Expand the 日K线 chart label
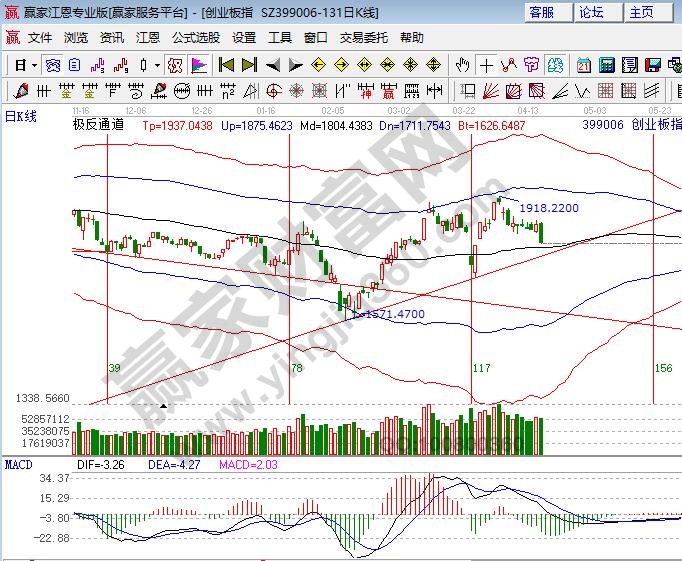The height and width of the screenshot is (561, 682). (x=21, y=116)
